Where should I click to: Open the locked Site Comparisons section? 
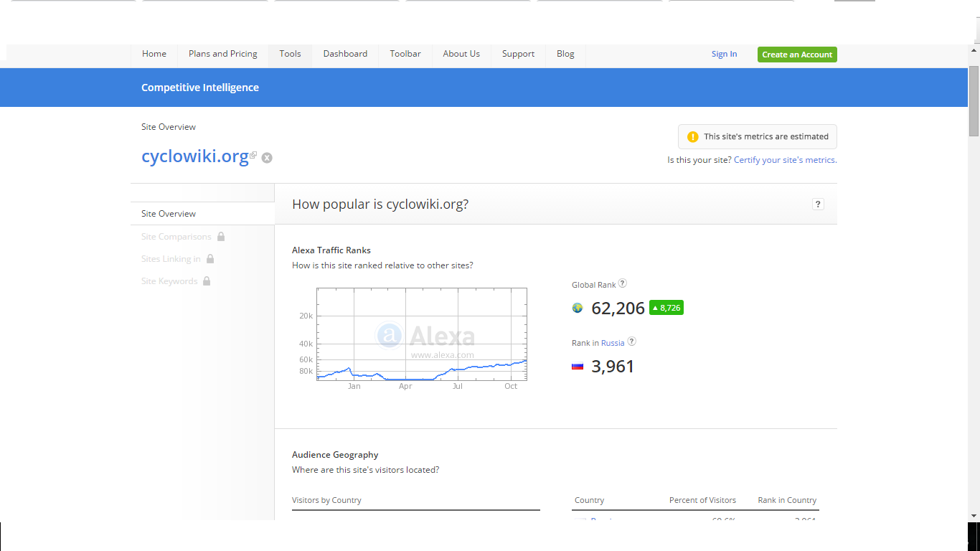click(176, 237)
